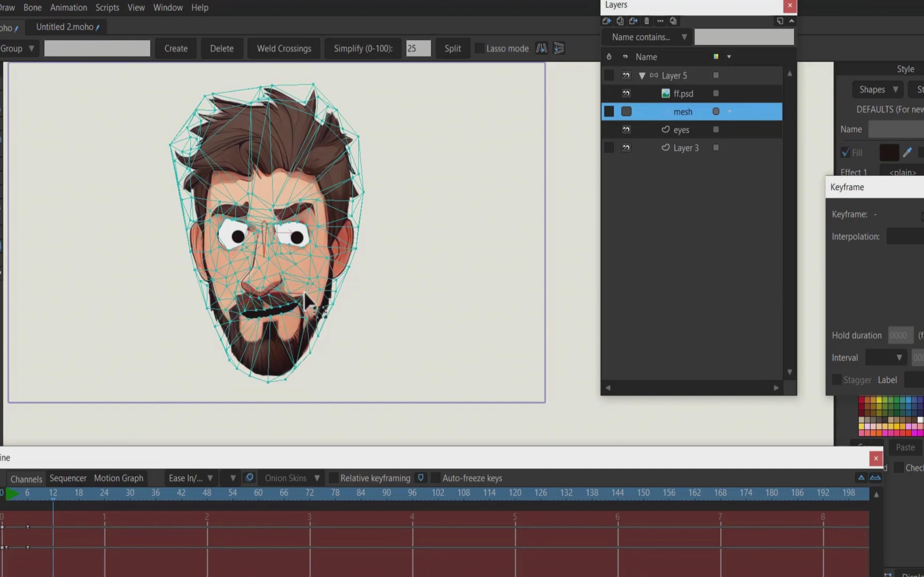Enable Lasso mode checkbox
The image size is (924, 577).
pos(479,48)
